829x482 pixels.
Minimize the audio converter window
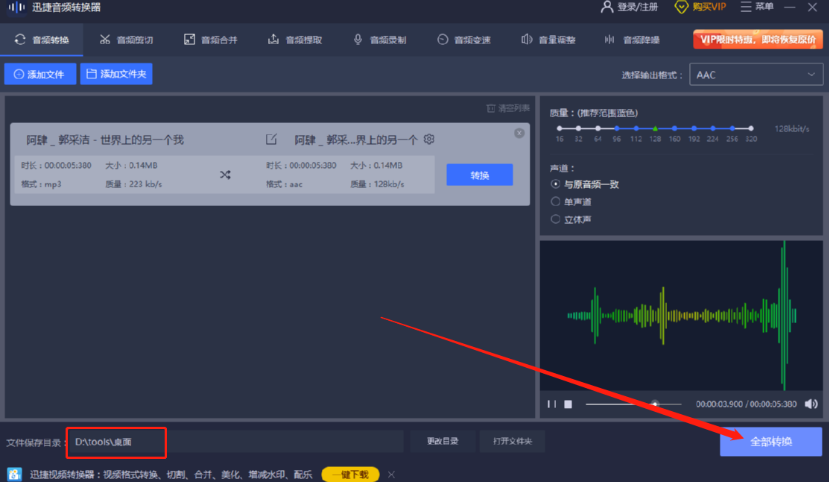pyautogui.click(x=790, y=7)
